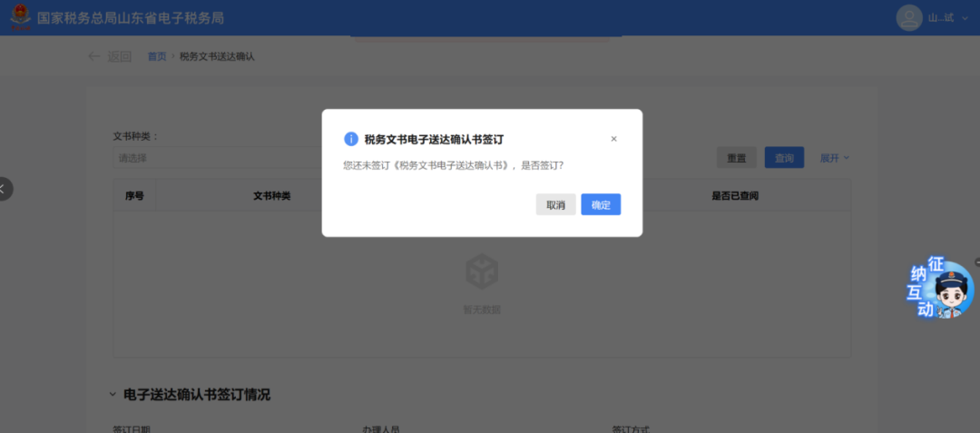This screenshot has width=980, height=433.
Task: Click the national tax emblem logo
Action: click(21, 17)
